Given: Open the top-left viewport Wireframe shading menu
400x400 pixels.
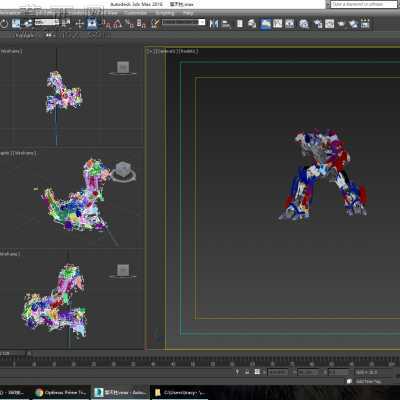Looking at the screenshot, I should [11, 51].
